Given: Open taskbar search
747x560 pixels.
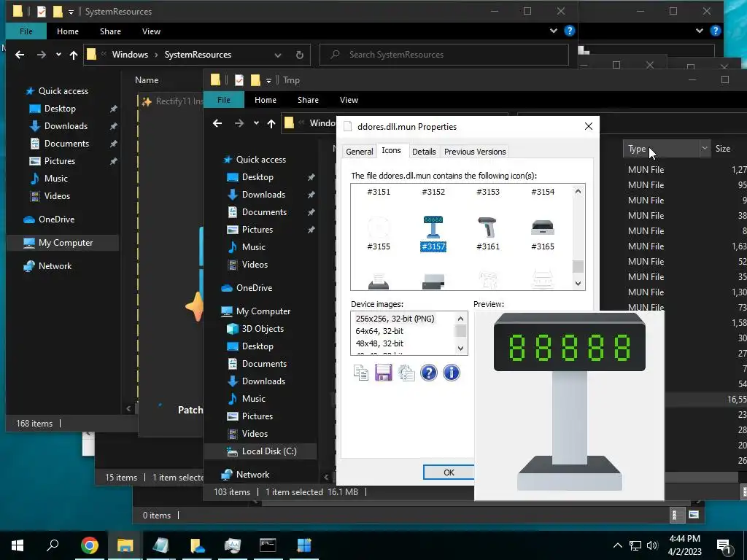Looking at the screenshot, I should pos(53,545).
